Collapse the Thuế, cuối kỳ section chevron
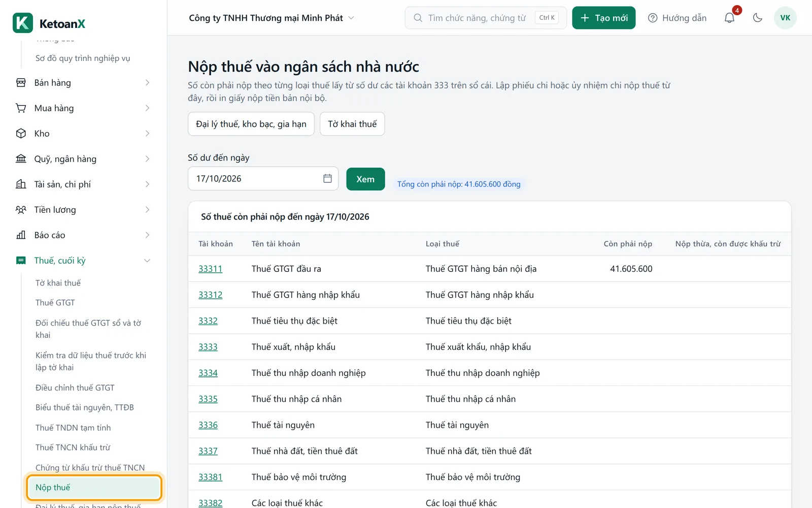The width and height of the screenshot is (812, 508). coord(147,261)
